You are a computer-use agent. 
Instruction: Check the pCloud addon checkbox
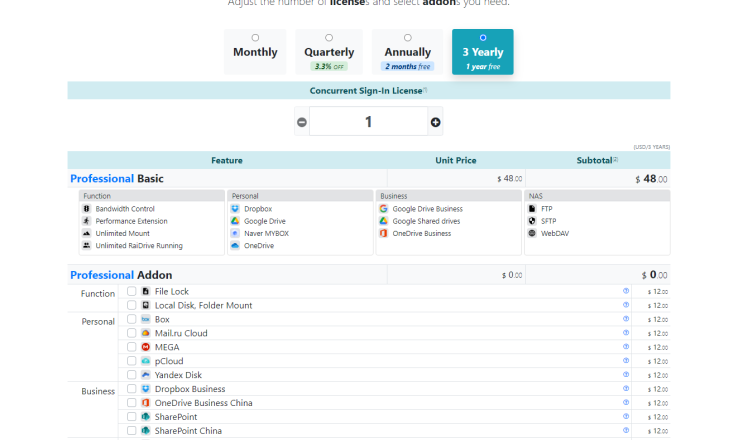[132, 361]
